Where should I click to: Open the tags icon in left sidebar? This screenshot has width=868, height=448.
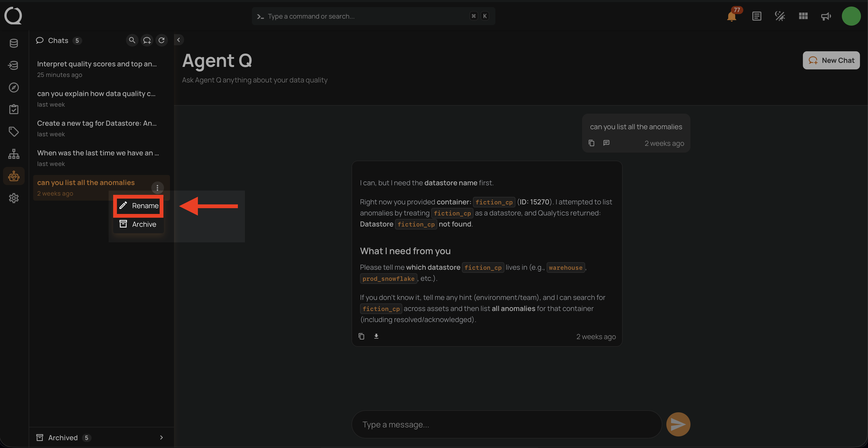pyautogui.click(x=14, y=132)
